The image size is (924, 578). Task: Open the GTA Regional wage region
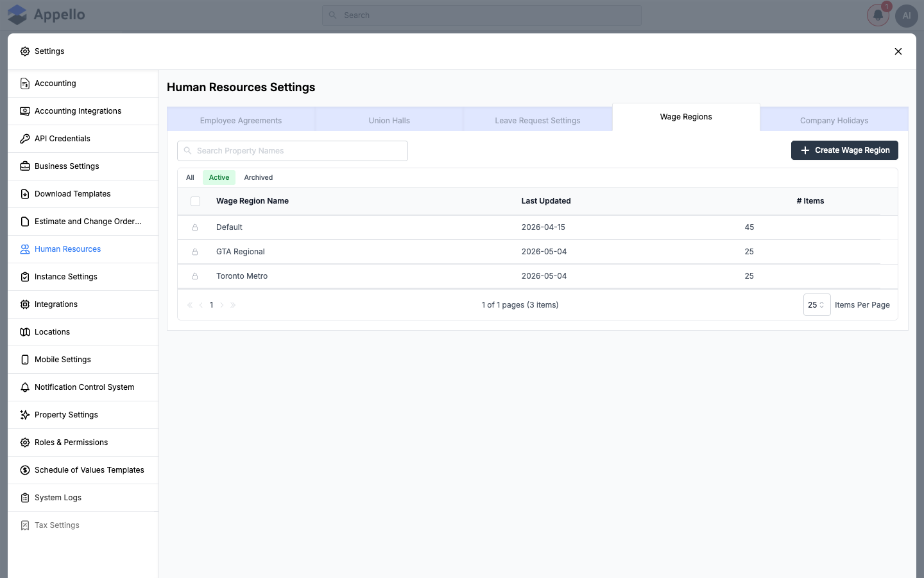538,252
